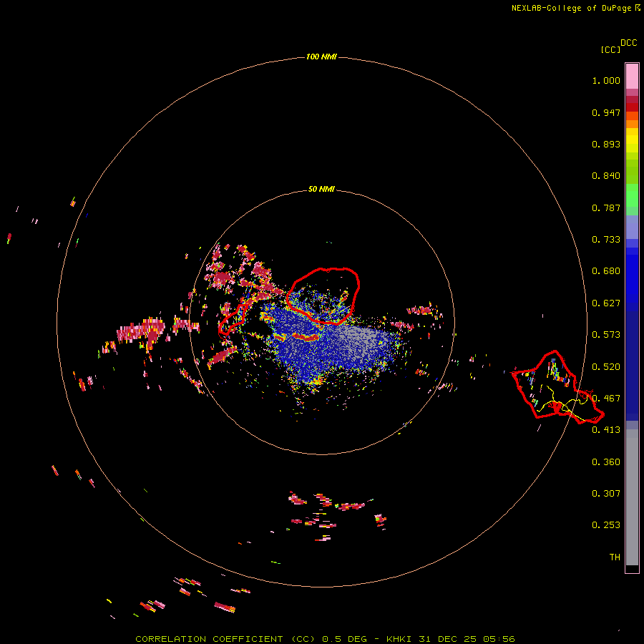Viewport: 644px width, 644px height.
Task: Click the 0.307 color scale value
Action: tap(606, 493)
